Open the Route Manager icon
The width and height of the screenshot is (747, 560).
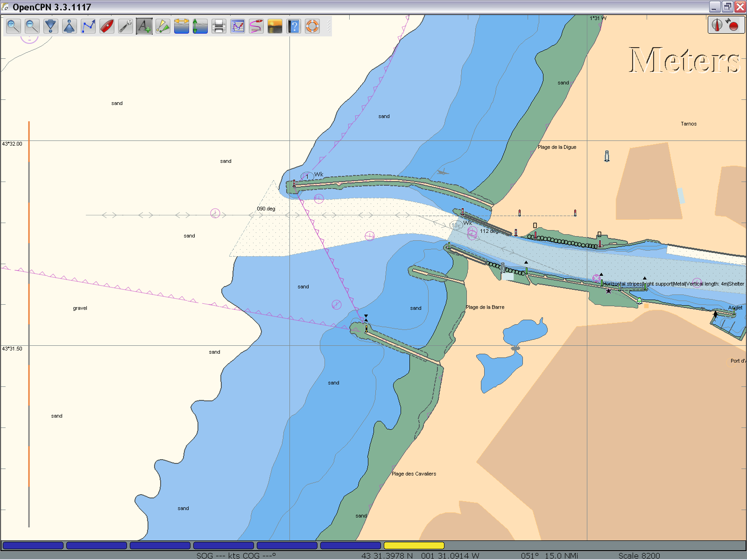pos(237,26)
